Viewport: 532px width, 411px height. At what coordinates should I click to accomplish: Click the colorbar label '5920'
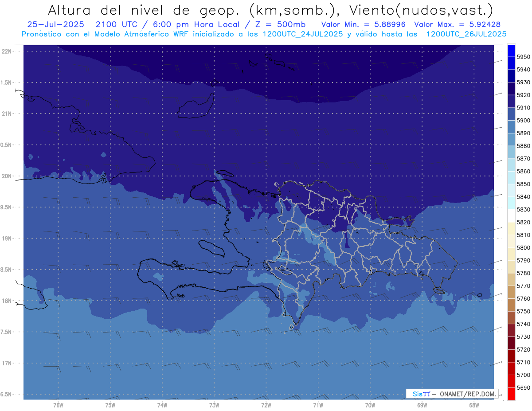pos(523,95)
